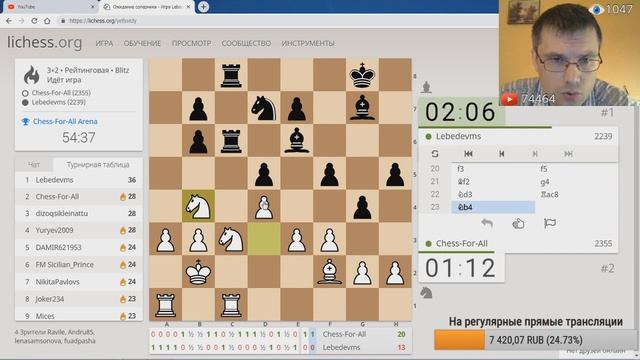Click the black king on g8
The width and height of the screenshot is (640, 360).
pyautogui.click(x=362, y=75)
